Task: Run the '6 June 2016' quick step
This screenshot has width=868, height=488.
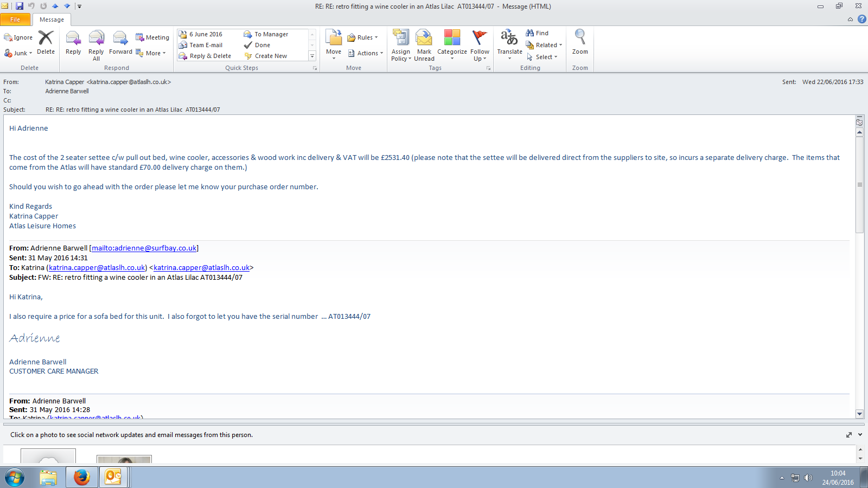Action: point(201,34)
